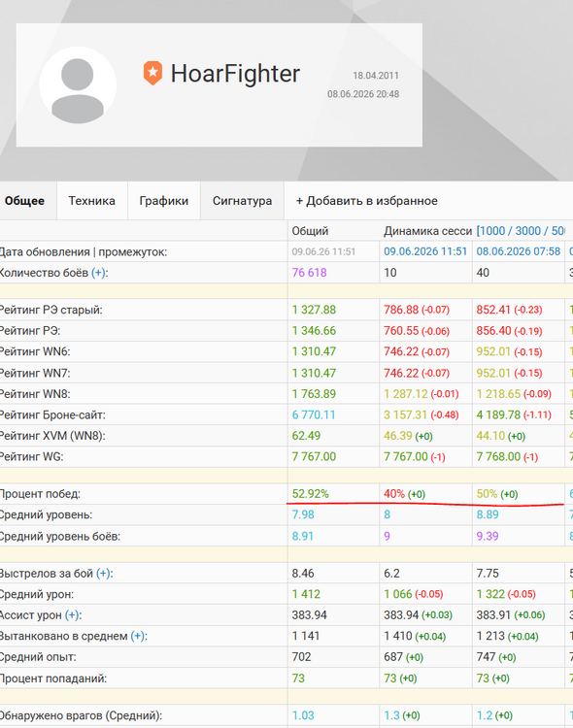
Task: Expand the plus next to Ассист урон
Action: (72, 615)
